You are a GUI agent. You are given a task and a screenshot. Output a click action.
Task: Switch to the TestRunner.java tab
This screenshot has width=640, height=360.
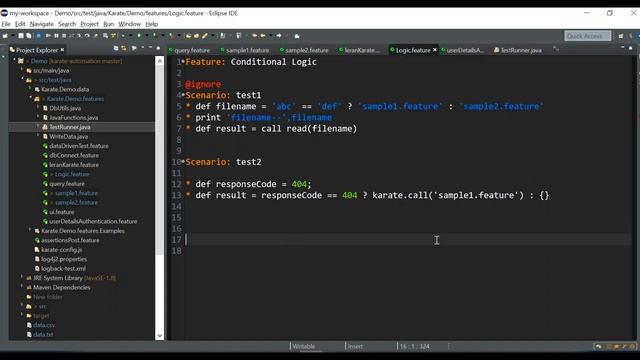(x=518, y=50)
